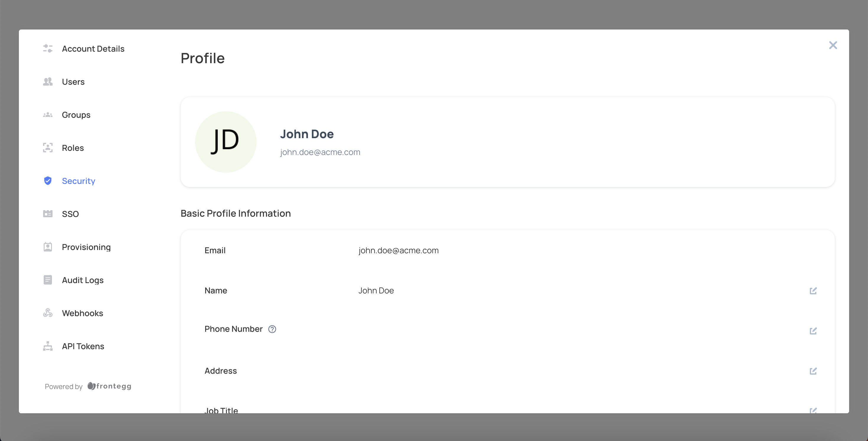Go to Account Details page
The image size is (868, 441).
(x=93, y=49)
